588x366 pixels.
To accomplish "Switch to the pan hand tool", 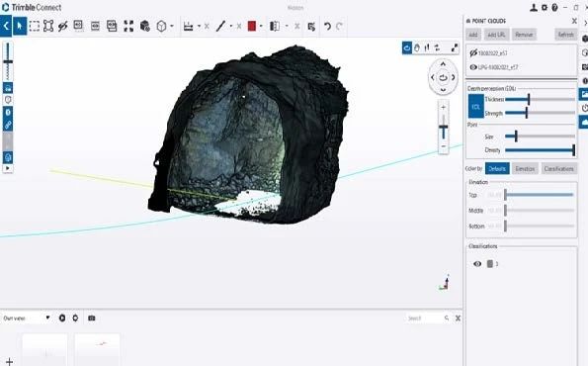I will click(x=417, y=47).
